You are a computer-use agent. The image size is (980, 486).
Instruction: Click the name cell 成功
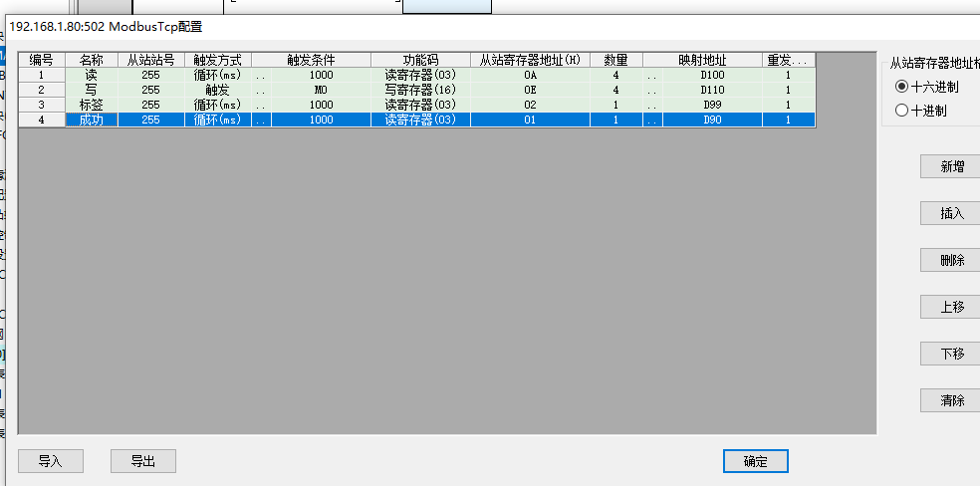pos(92,120)
